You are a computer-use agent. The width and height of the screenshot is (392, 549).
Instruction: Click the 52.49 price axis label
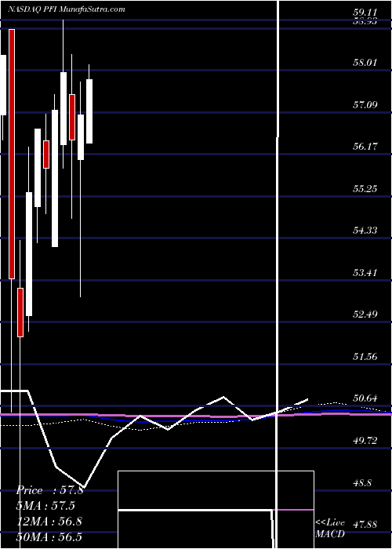[365, 314]
